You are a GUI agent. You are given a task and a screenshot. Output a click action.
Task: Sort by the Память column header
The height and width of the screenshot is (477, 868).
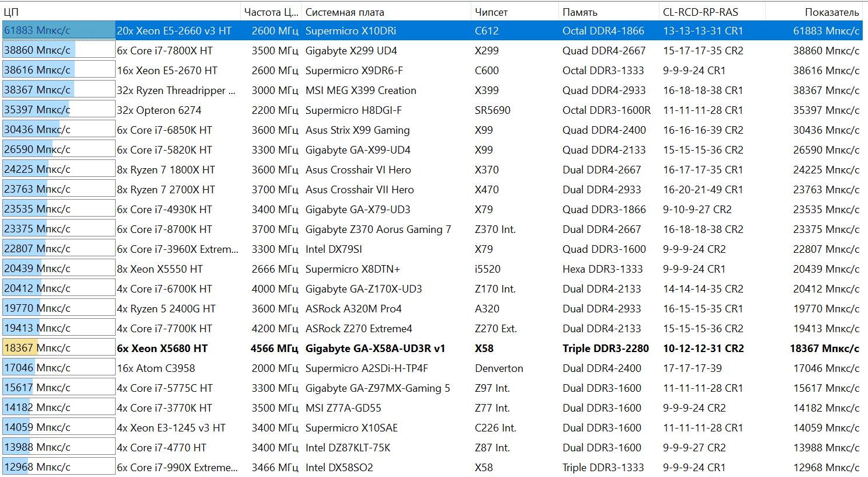pos(607,12)
